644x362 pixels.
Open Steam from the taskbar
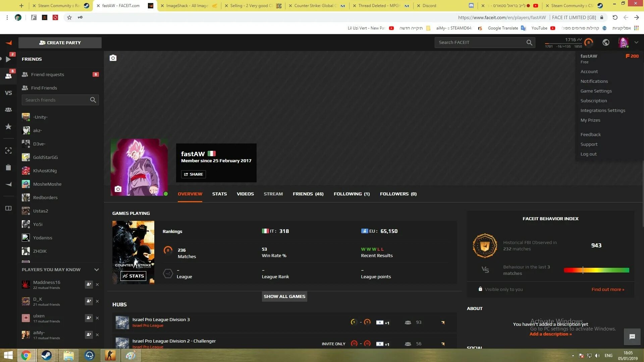pos(47,355)
